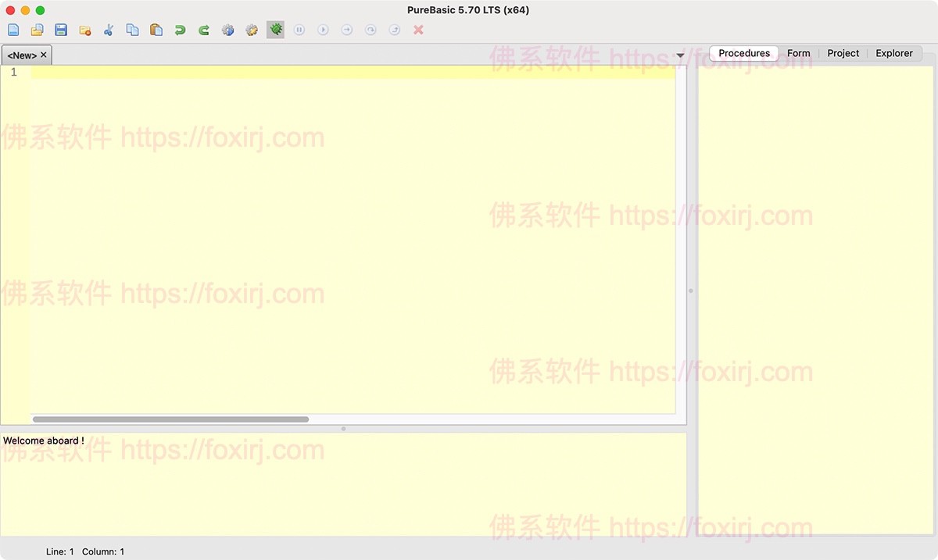
Task: Click the horizontal scrollbar in the editor
Action: [x=170, y=419]
